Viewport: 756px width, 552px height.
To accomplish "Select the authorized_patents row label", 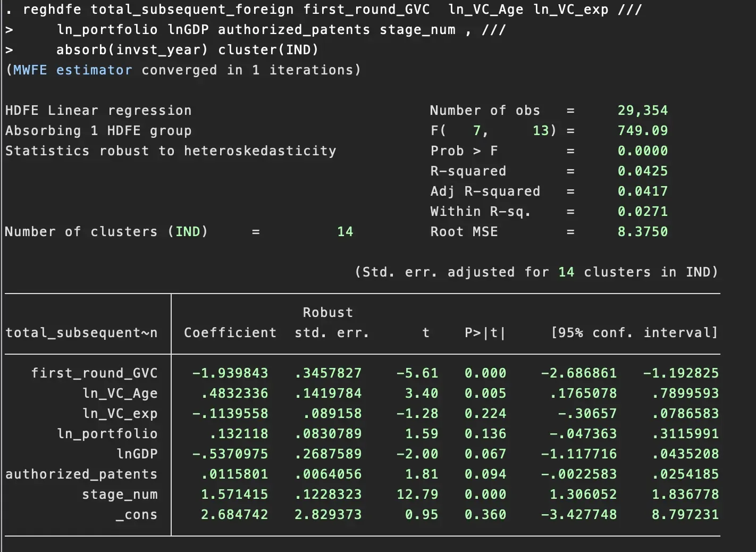I will click(x=81, y=474).
